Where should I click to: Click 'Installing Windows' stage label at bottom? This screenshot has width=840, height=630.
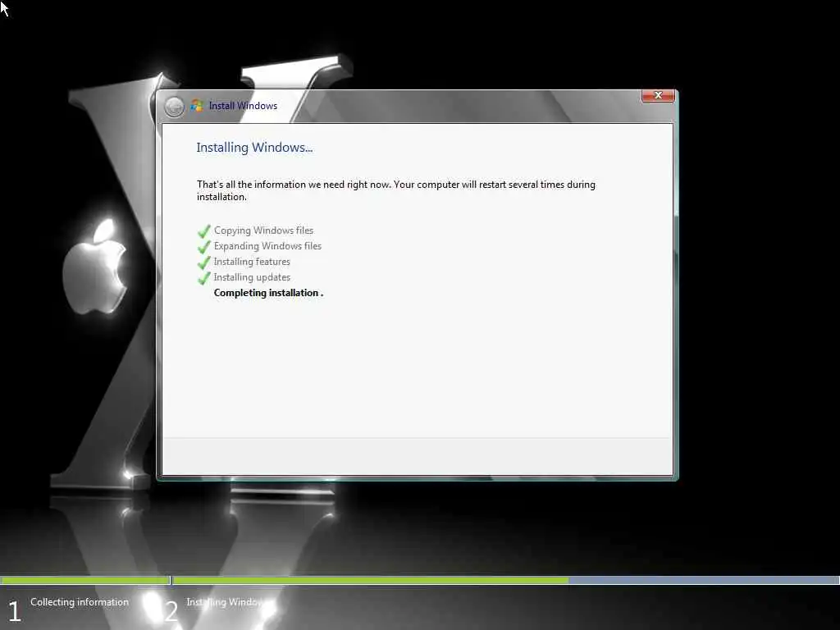point(226,602)
